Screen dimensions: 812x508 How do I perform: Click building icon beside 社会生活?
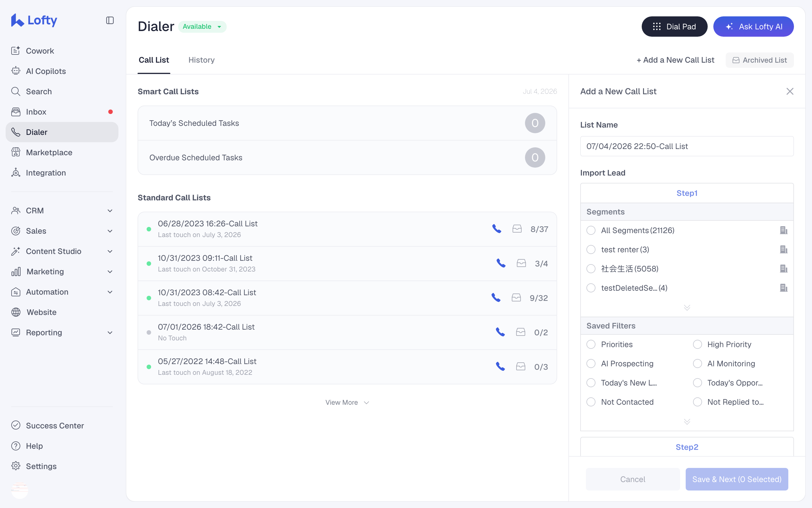click(x=784, y=269)
